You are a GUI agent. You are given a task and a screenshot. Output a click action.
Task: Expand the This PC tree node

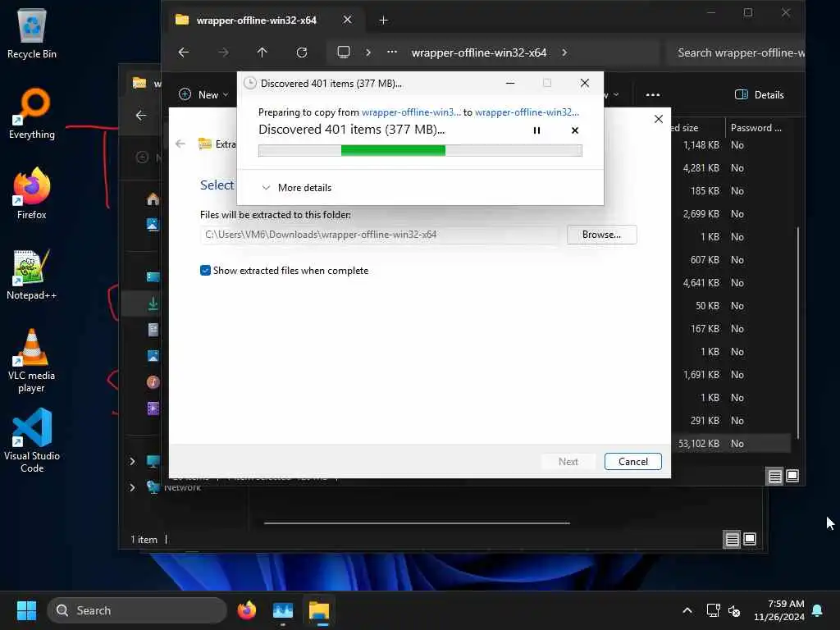(x=132, y=461)
